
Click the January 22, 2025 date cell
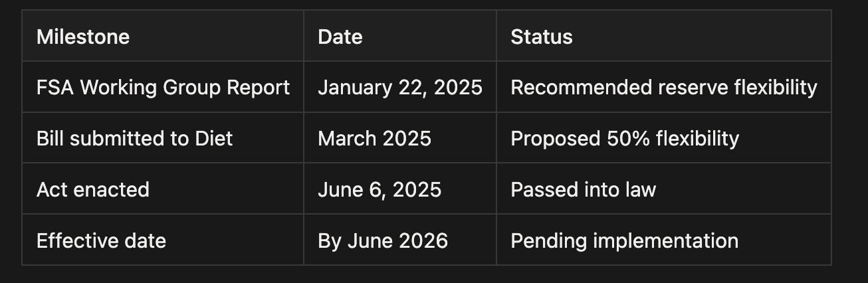pos(399,88)
